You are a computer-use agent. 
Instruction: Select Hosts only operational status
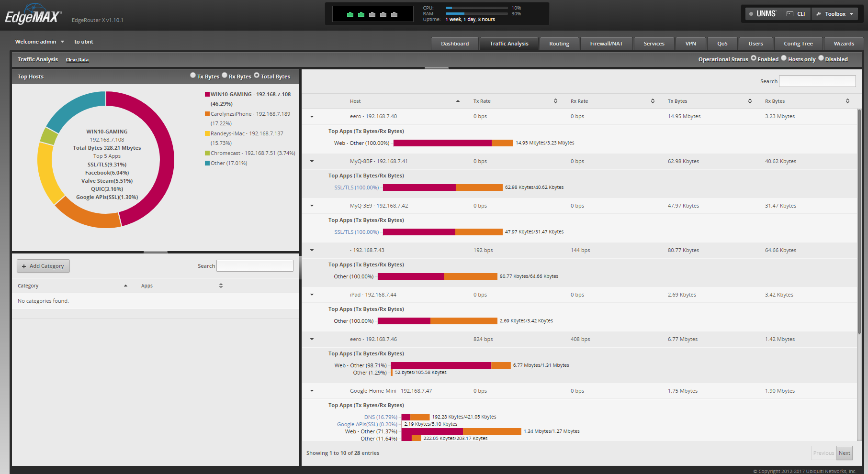[784, 58]
